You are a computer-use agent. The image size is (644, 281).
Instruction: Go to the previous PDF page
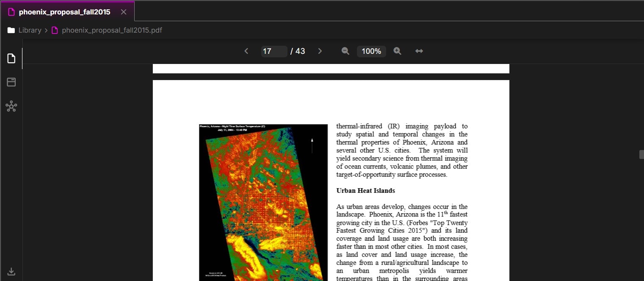coord(246,51)
